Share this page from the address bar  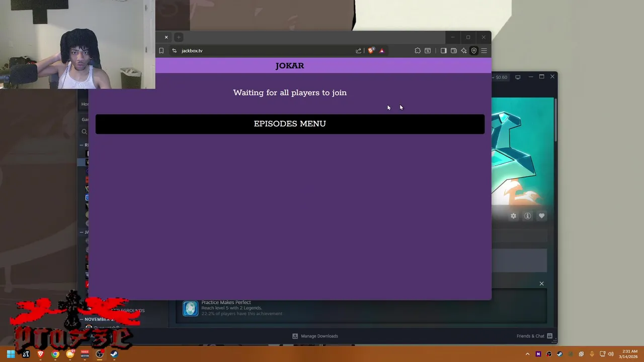358,51
